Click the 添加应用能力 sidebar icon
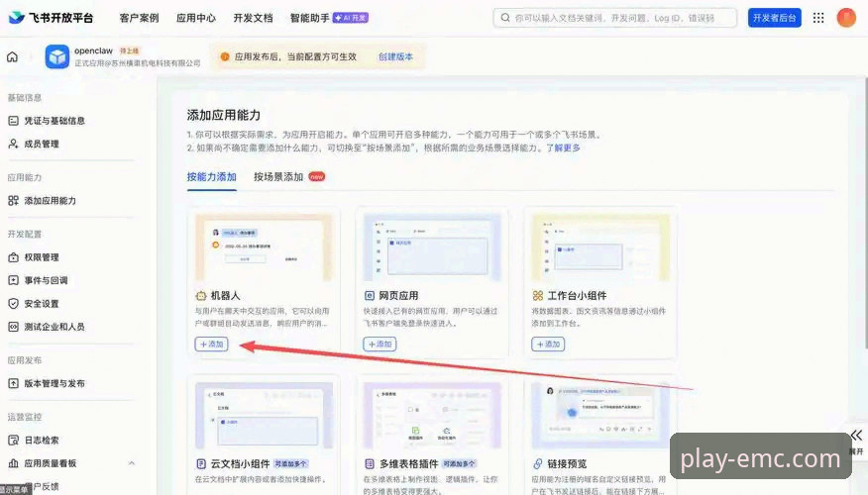 [x=13, y=201]
